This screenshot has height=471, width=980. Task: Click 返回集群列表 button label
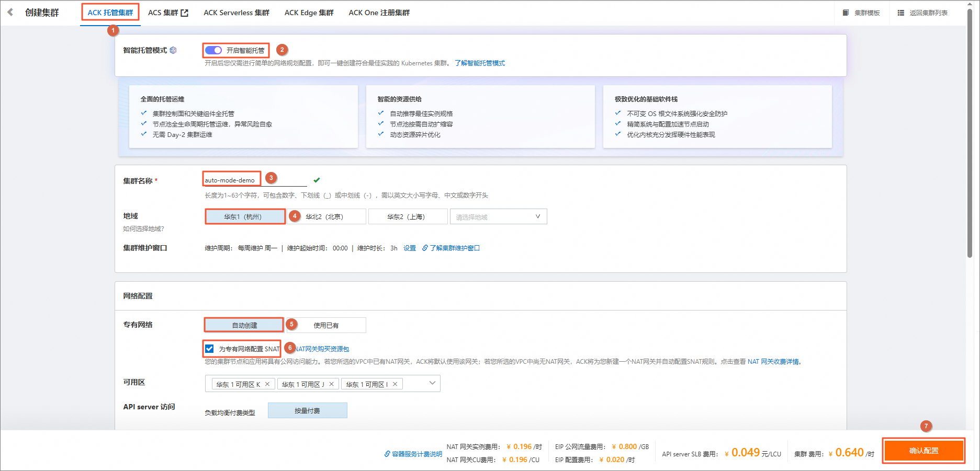929,13
